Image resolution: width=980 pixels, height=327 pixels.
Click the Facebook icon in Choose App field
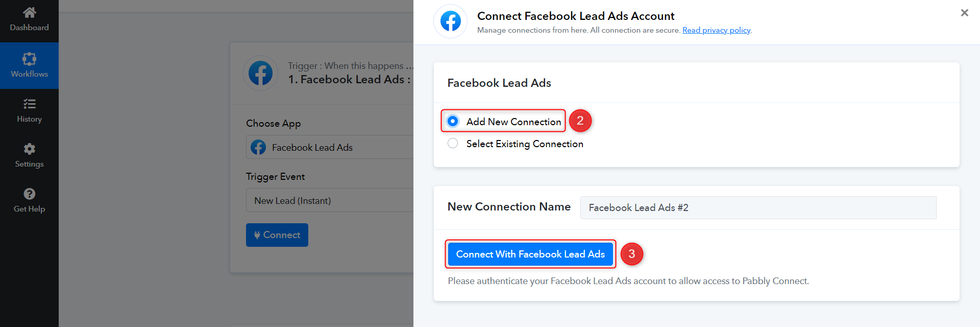[258, 148]
